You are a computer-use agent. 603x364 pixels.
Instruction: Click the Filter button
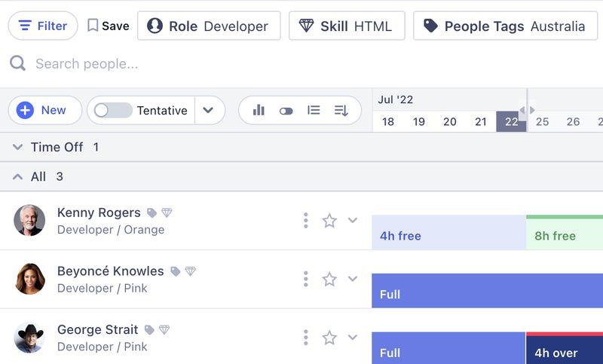coord(43,26)
